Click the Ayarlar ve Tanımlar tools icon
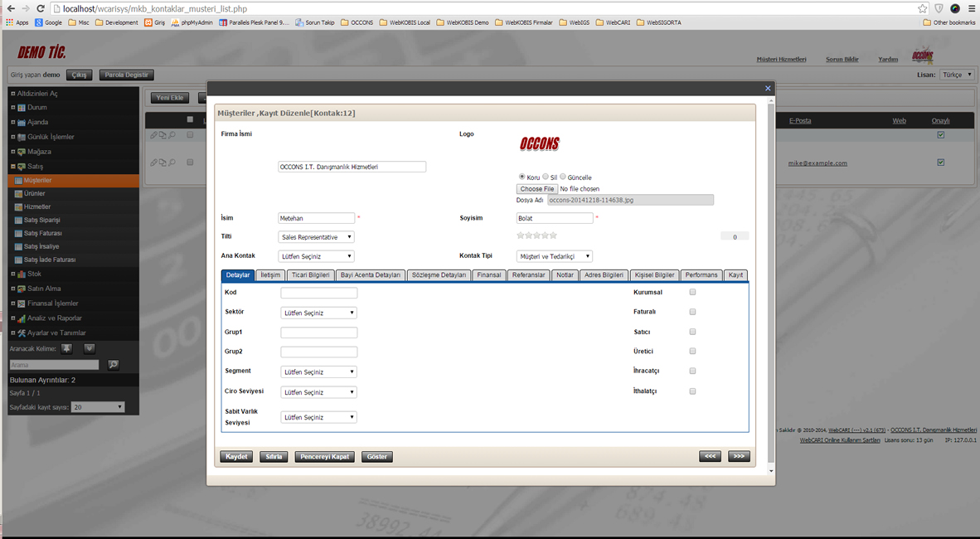This screenshot has height=539, width=980. [22, 333]
